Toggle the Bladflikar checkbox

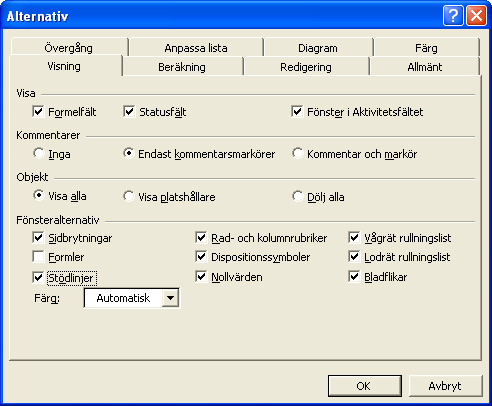(x=354, y=277)
